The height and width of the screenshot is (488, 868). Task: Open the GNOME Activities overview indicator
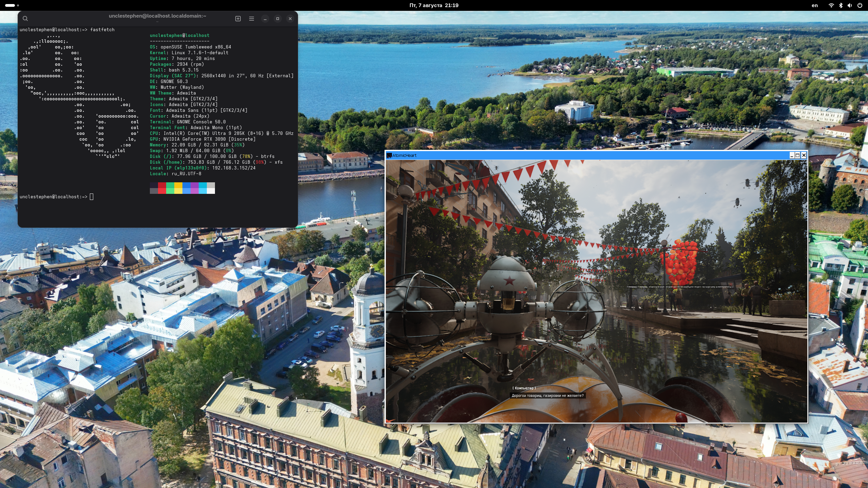(x=12, y=5)
